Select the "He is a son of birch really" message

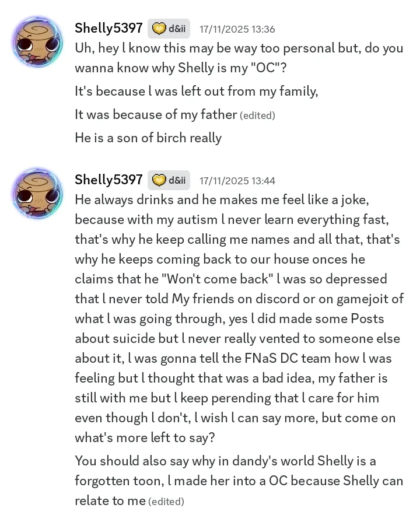click(148, 138)
